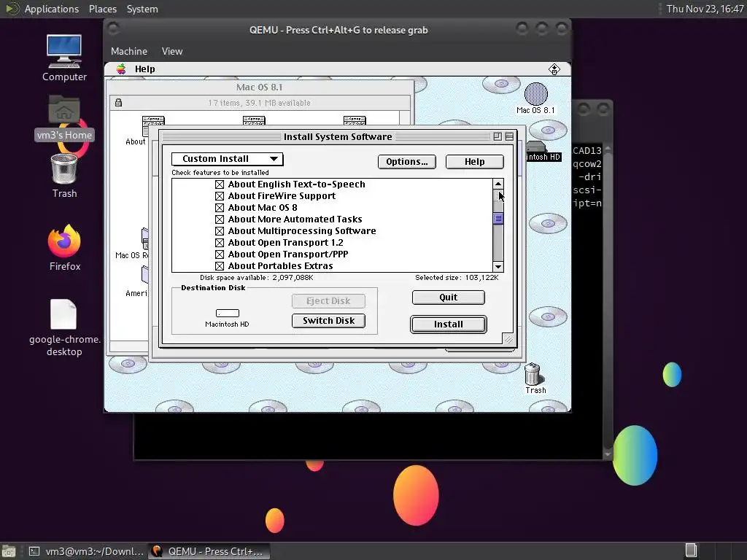
Task: Open the Applications menu
Action: tap(52, 9)
